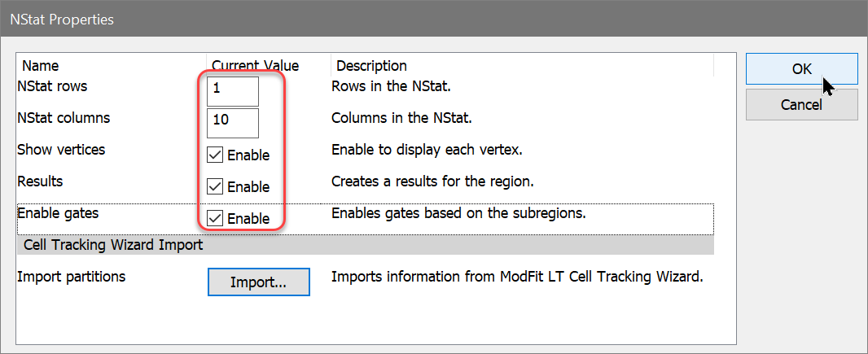Click the Name column header

(x=41, y=66)
